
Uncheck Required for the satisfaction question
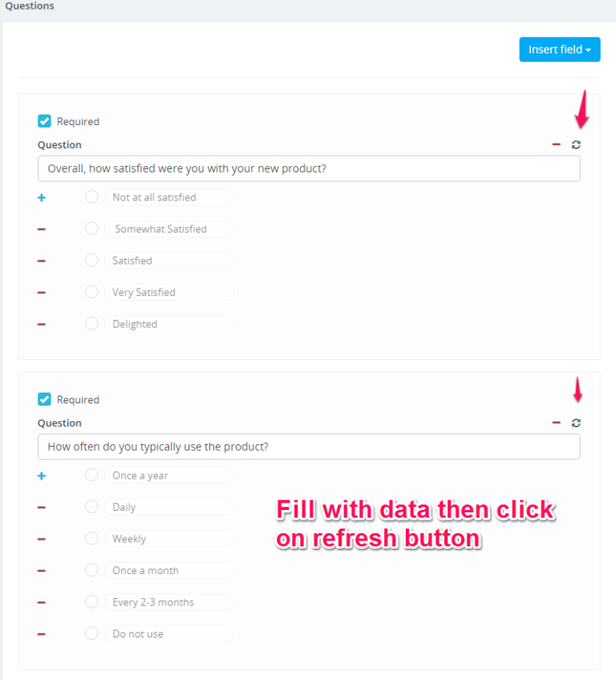(x=45, y=121)
